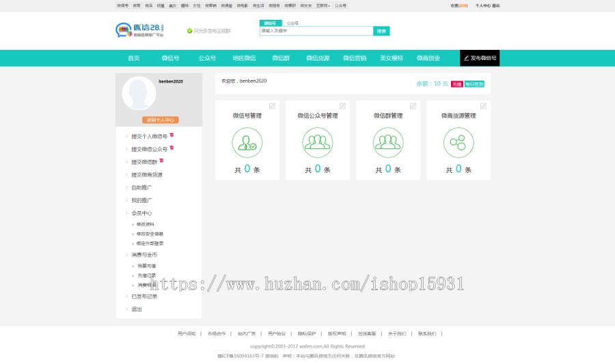
Task: Open 在线客服 footer link
Action: (x=367, y=334)
